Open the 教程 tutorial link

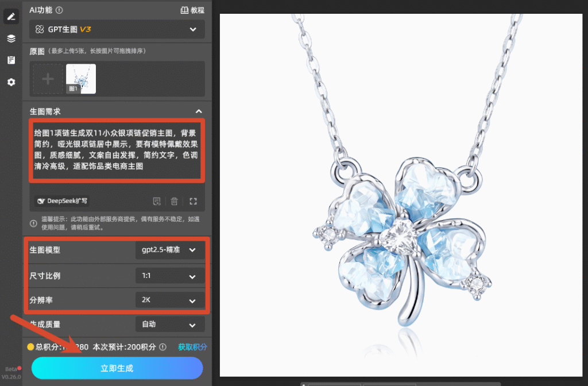point(192,10)
